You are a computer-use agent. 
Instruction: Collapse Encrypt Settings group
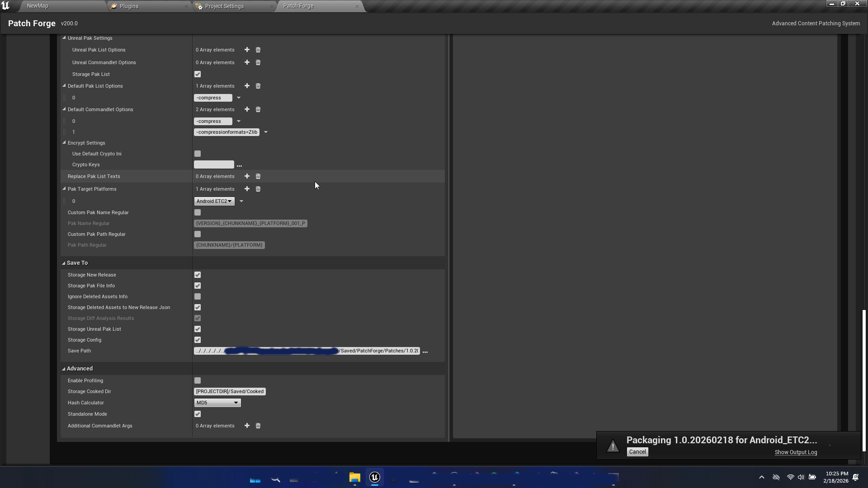tap(64, 143)
